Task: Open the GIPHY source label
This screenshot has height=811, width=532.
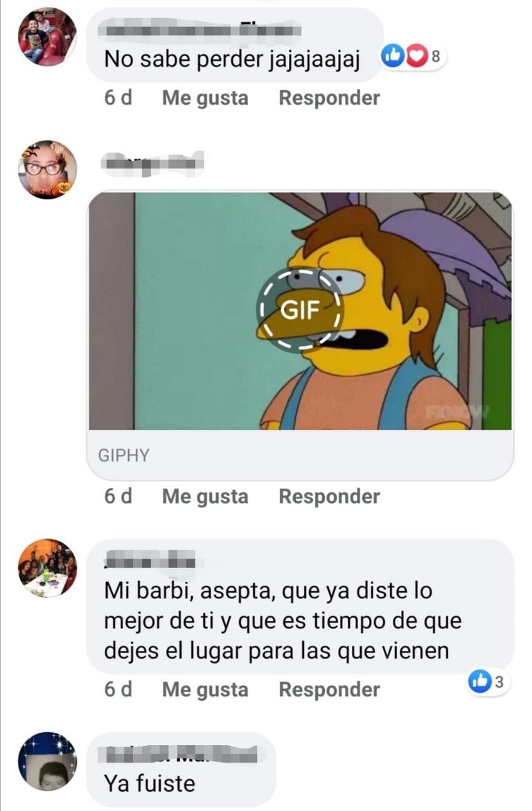Action: [123, 455]
